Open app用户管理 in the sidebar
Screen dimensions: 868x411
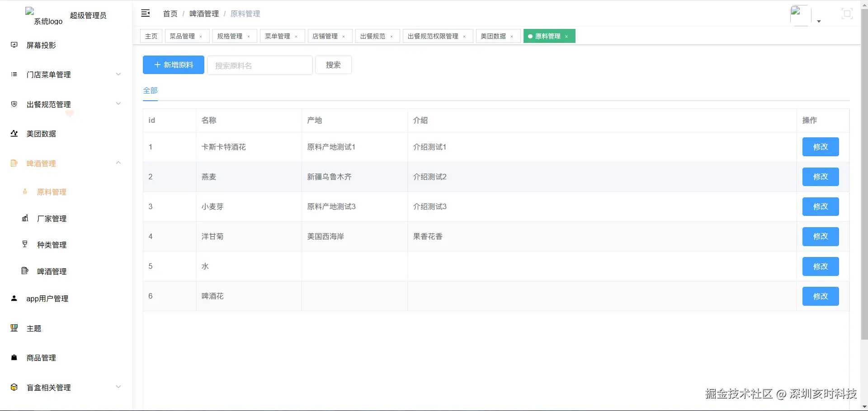[x=47, y=299]
